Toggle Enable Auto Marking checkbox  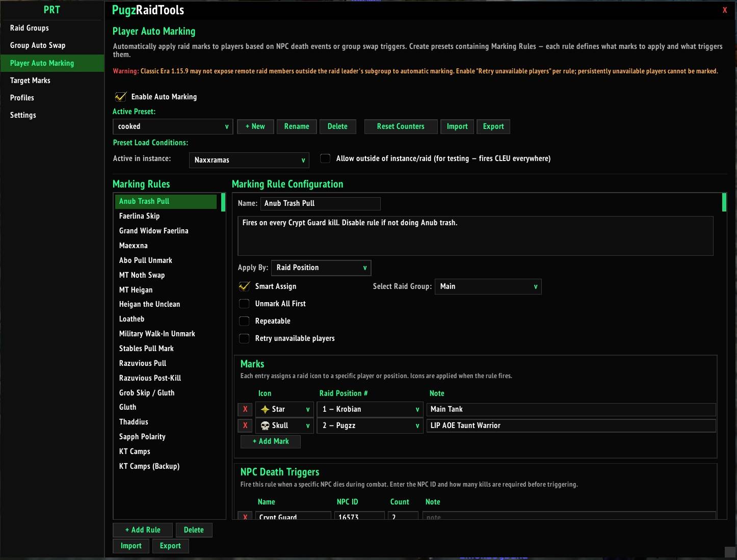click(121, 96)
